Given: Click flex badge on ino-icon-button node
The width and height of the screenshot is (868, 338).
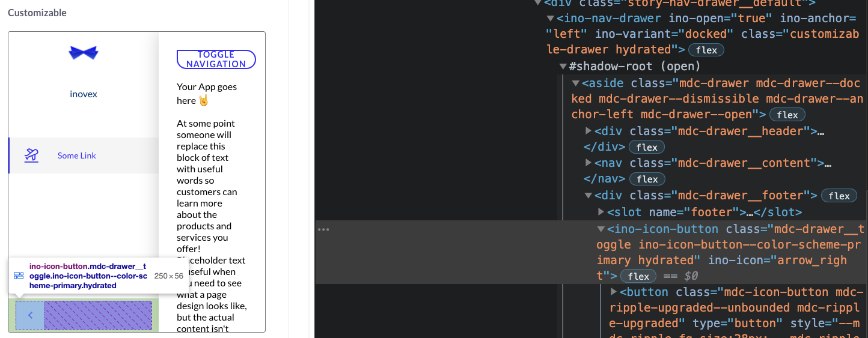Looking at the screenshot, I should 638,276.
